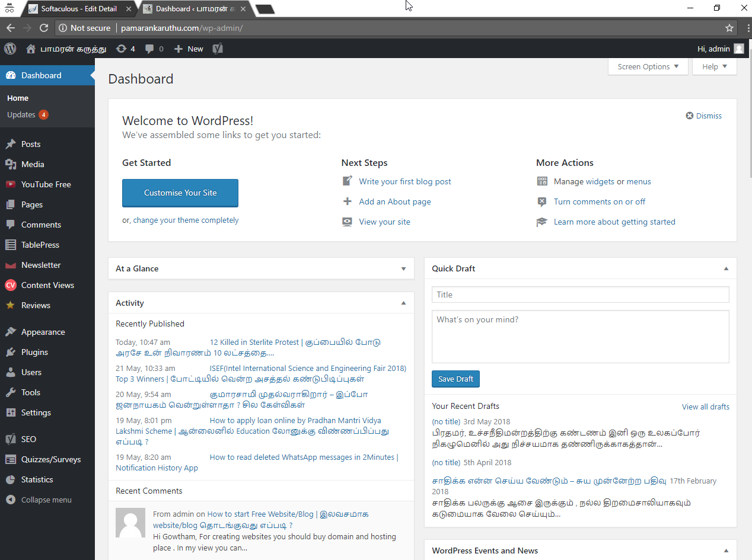
Task: Collapse the Activity widget
Action: (403, 303)
